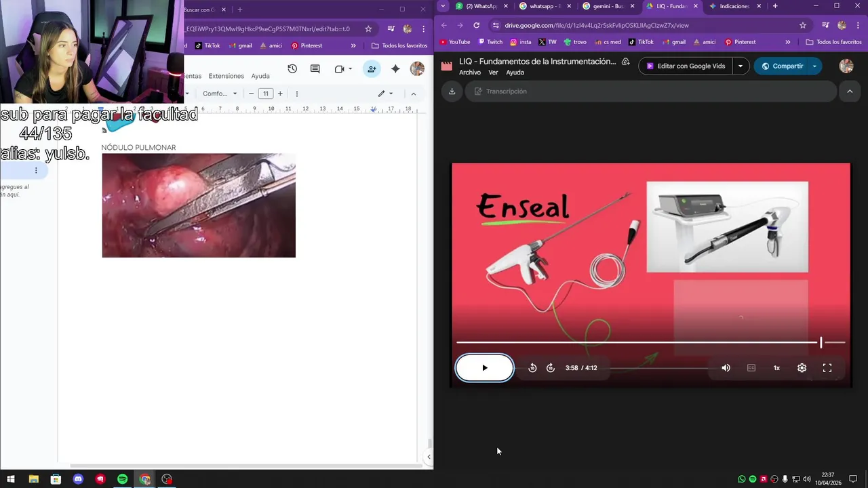The width and height of the screenshot is (868, 488).
Task: Open Ver menu in Drive viewer
Action: [x=493, y=73]
